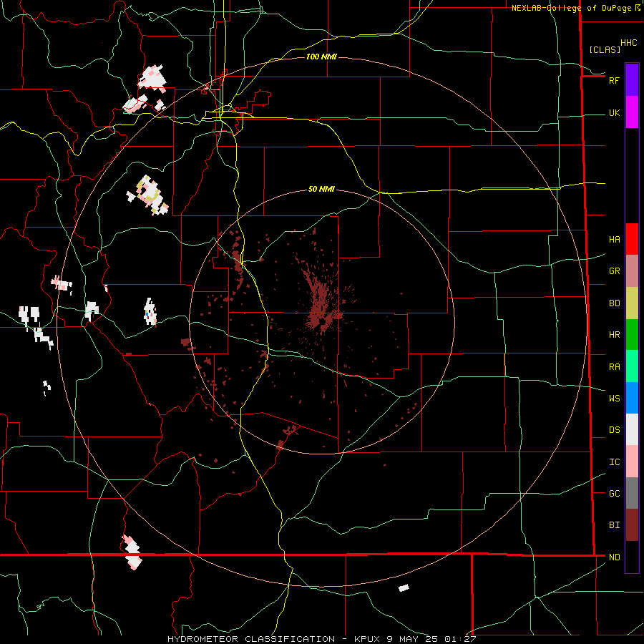Click the GC legend label
The height and width of the screenshot is (644, 644).
pyautogui.click(x=614, y=494)
